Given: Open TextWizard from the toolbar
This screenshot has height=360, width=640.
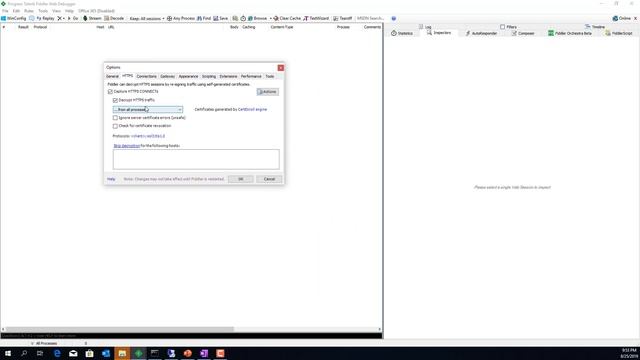Looking at the screenshot, I should coord(316,18).
